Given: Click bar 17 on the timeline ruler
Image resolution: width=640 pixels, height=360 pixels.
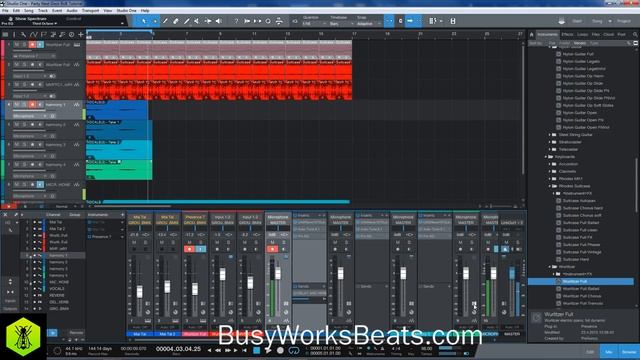Looking at the screenshot, I should [x=354, y=34].
